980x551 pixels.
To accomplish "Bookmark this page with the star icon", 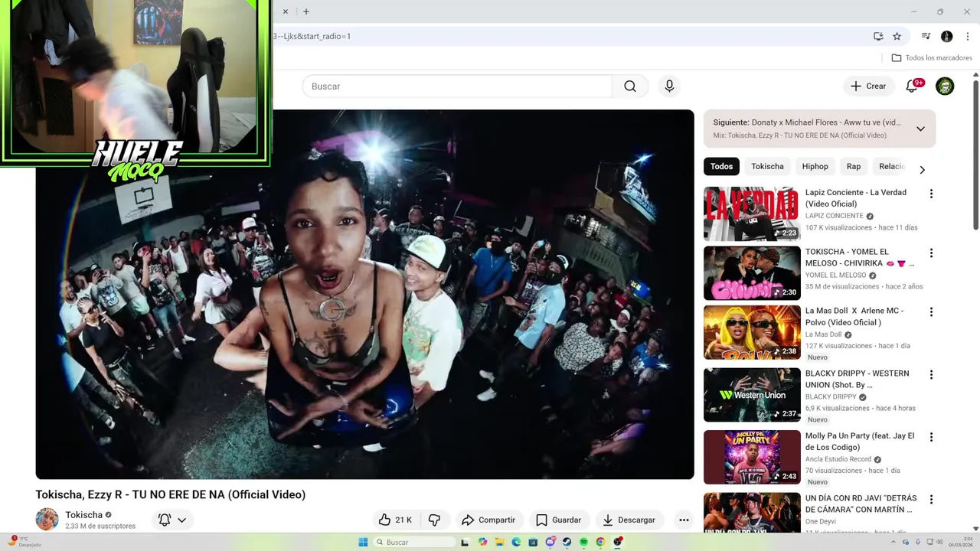I will [x=897, y=36].
